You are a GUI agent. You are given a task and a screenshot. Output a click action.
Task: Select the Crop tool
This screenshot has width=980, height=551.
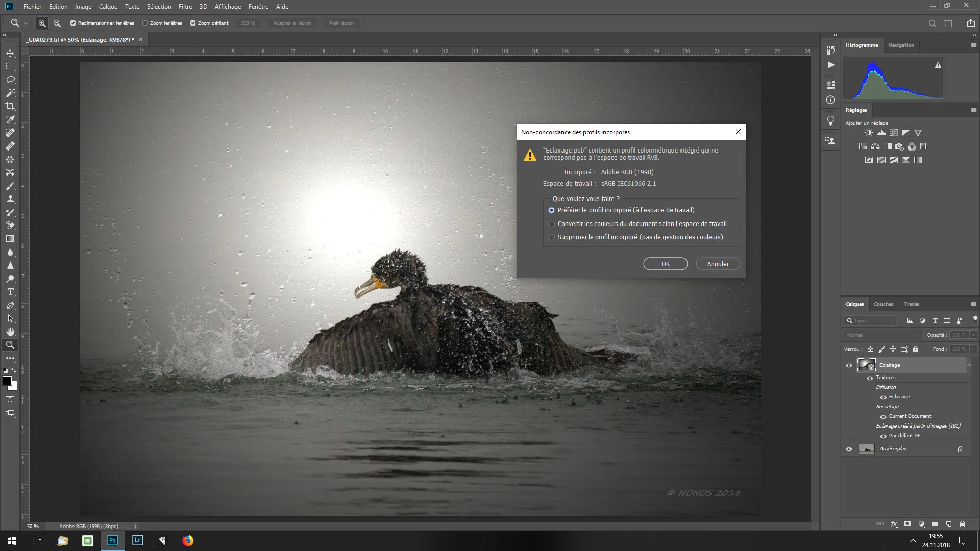tap(10, 106)
